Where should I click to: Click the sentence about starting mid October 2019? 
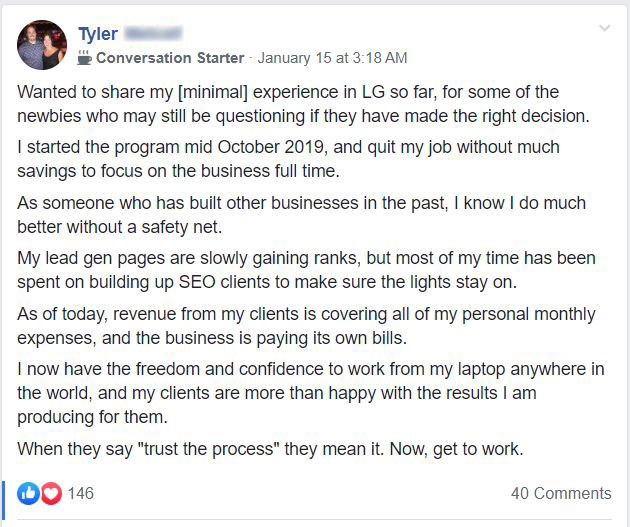click(288, 159)
